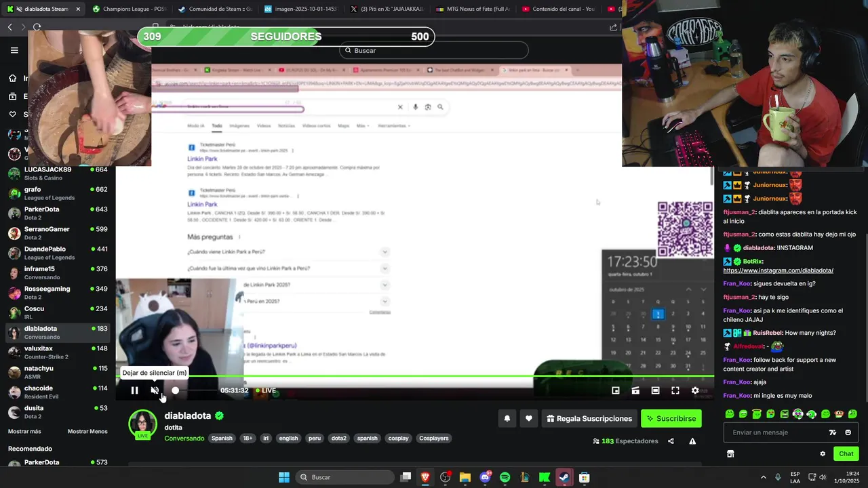Screen dimensions: 868x488
Task: Toggle the hamburger sidebar menu
Action: click(14, 50)
